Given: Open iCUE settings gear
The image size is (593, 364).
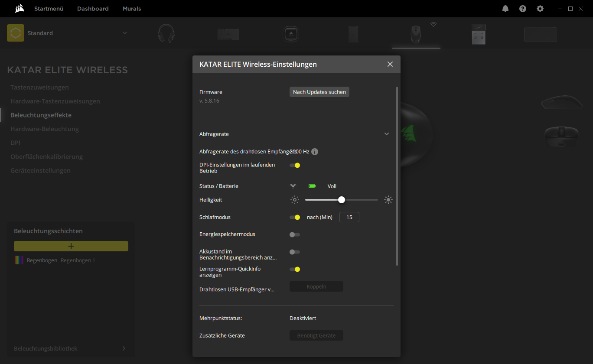Looking at the screenshot, I should pos(540,9).
